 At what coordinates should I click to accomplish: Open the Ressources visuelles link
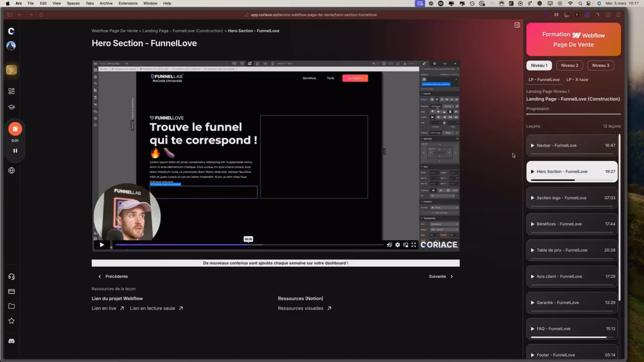304,308
